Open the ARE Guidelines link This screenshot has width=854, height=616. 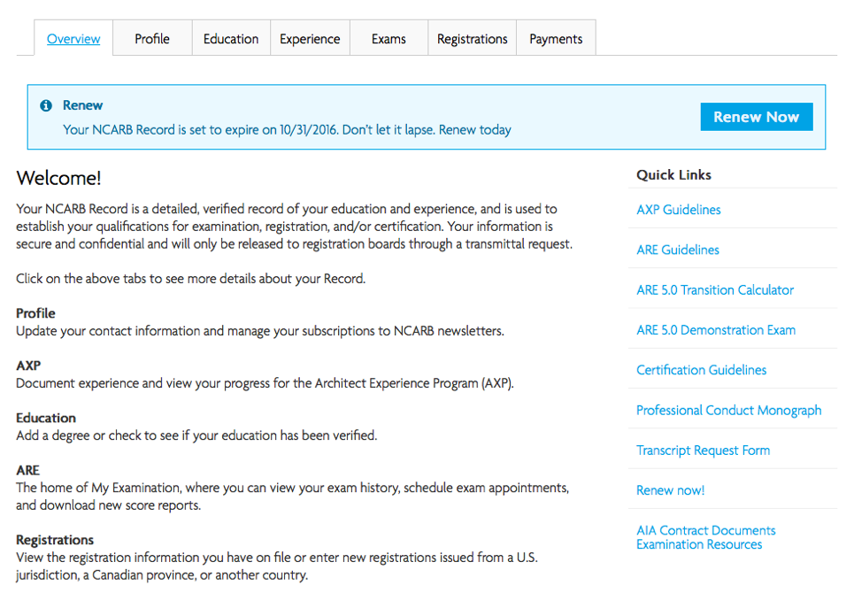coord(677,250)
